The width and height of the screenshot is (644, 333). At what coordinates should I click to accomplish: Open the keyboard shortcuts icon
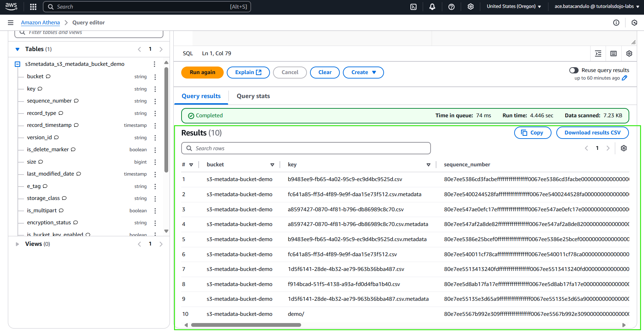614,53
